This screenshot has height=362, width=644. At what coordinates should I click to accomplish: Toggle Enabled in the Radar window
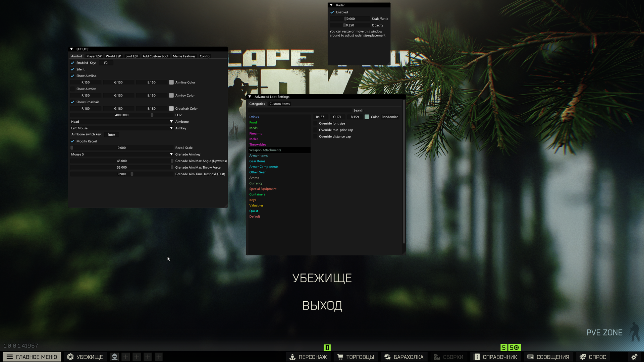[x=332, y=12]
